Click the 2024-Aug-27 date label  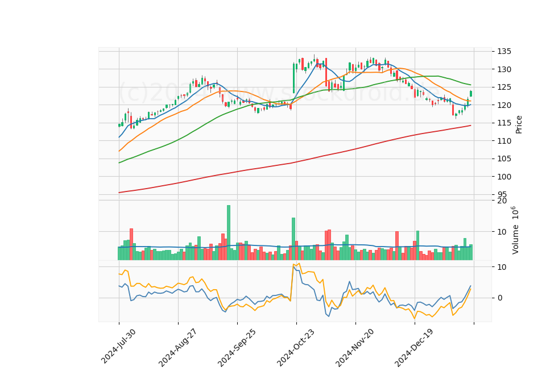coord(177,348)
